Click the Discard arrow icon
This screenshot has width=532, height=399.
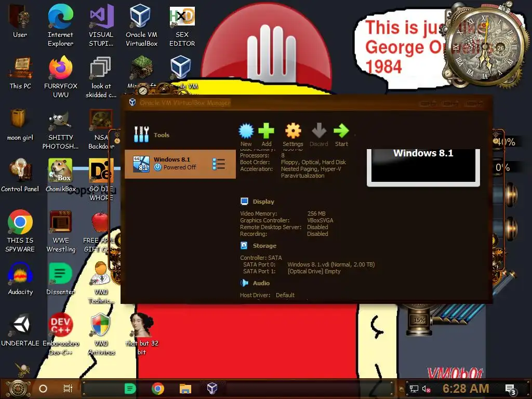point(319,135)
